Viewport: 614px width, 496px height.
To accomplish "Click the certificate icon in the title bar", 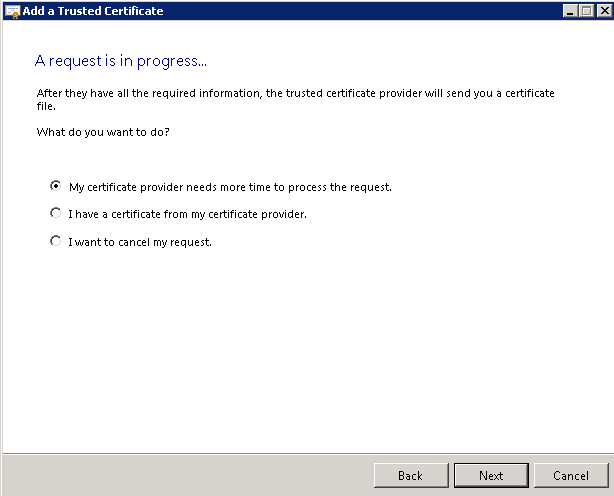I will coord(11,11).
